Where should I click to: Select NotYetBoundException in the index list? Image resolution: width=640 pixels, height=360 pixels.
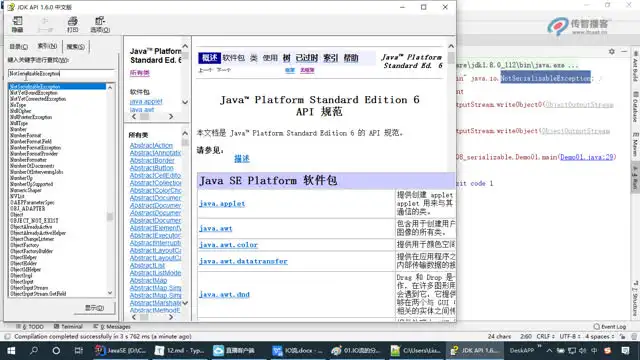click(x=33, y=93)
